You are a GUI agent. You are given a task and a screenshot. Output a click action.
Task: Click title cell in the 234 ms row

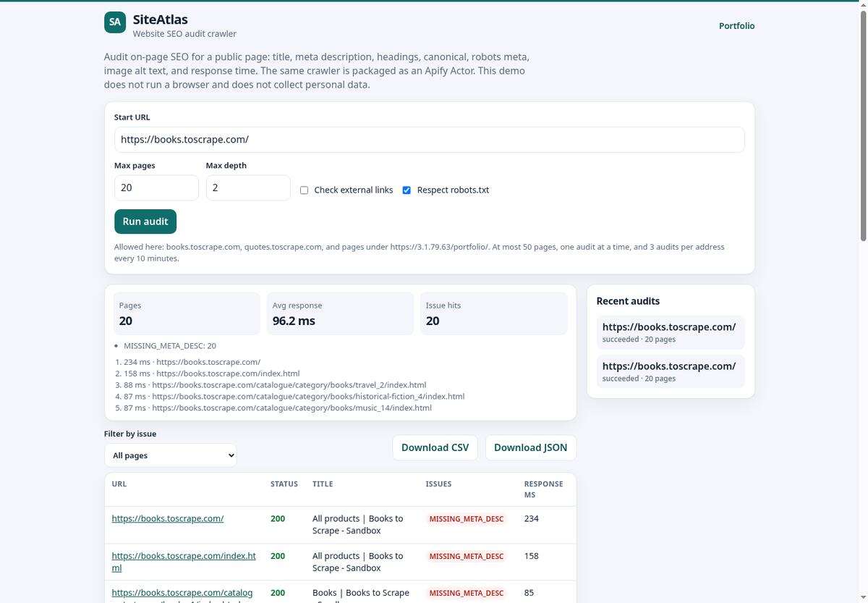click(357, 525)
